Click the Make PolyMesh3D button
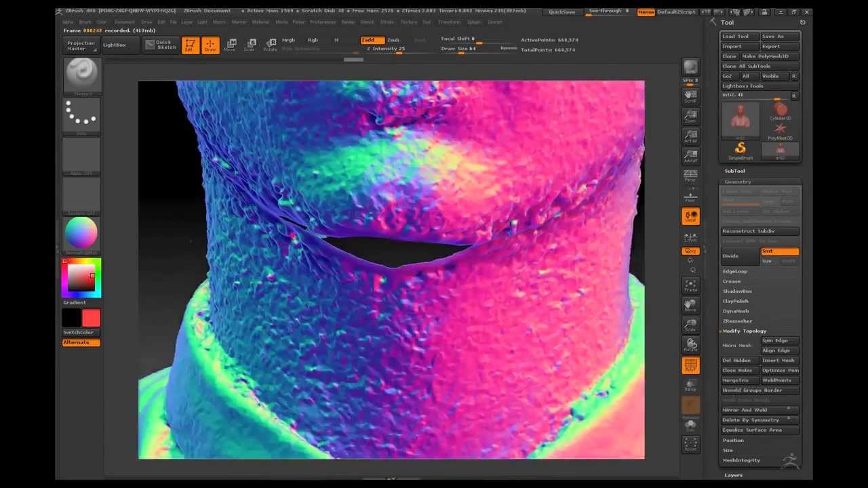Screen dimensions: 868x488 click(770, 56)
